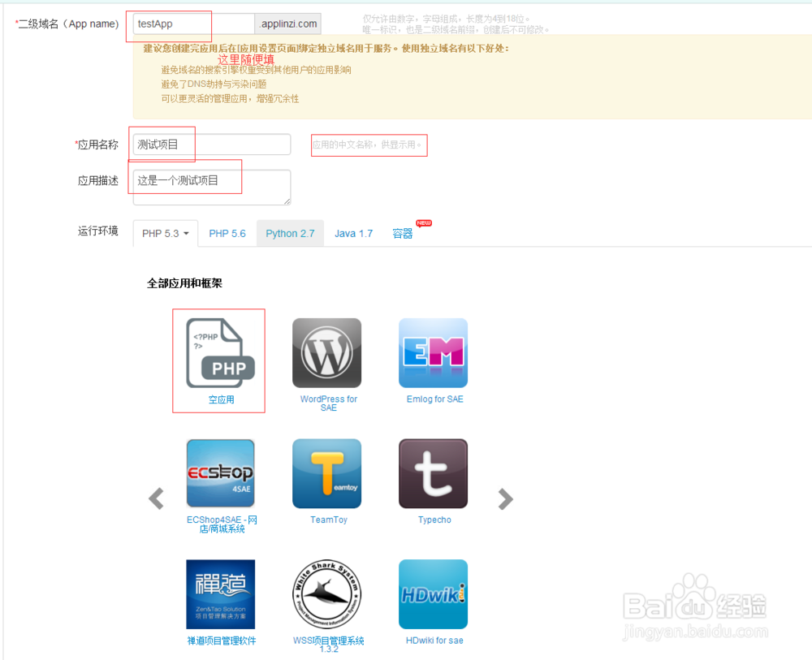Select the empty PHP application icon
Viewport: 812px width, 660px height.
221,353
